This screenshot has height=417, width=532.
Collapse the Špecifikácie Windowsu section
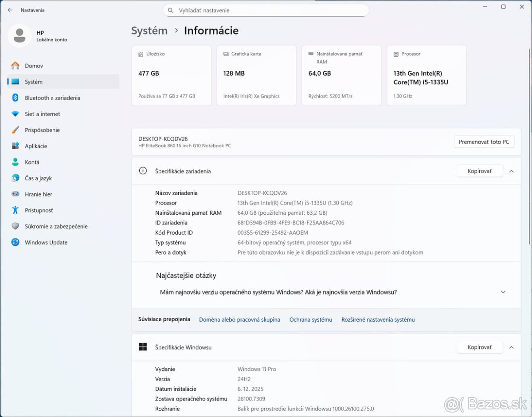511,347
